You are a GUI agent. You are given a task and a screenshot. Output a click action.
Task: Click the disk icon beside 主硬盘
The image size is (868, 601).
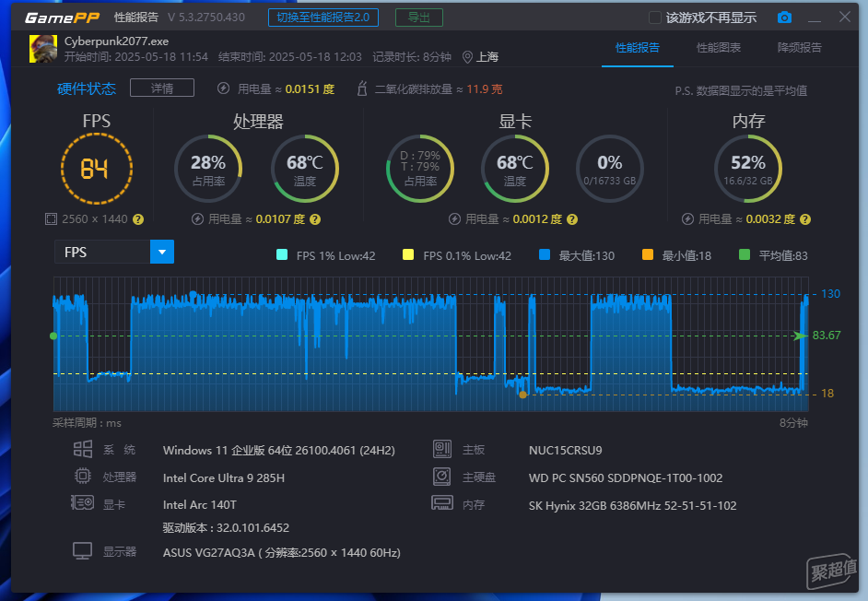point(442,477)
